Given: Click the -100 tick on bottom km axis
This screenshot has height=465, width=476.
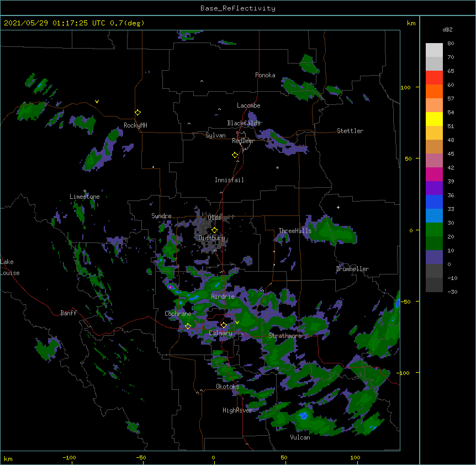Looking at the screenshot, I should coord(69,458).
